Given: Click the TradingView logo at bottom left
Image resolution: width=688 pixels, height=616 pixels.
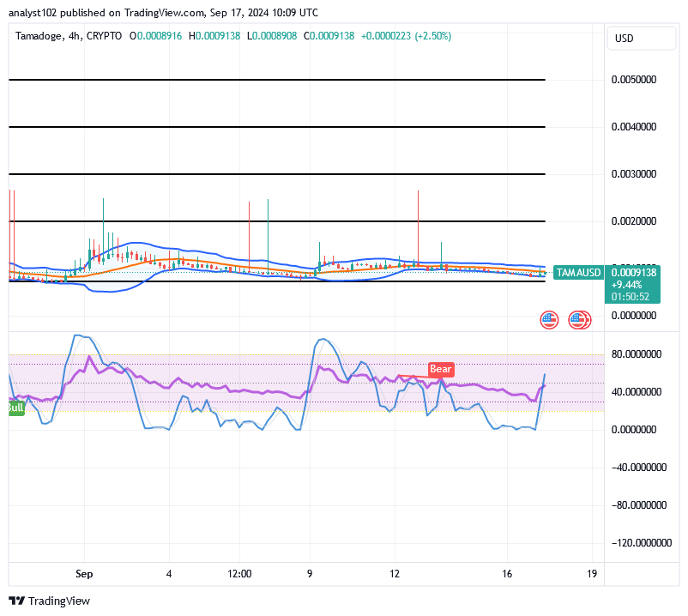Looking at the screenshot, I should click(48, 601).
